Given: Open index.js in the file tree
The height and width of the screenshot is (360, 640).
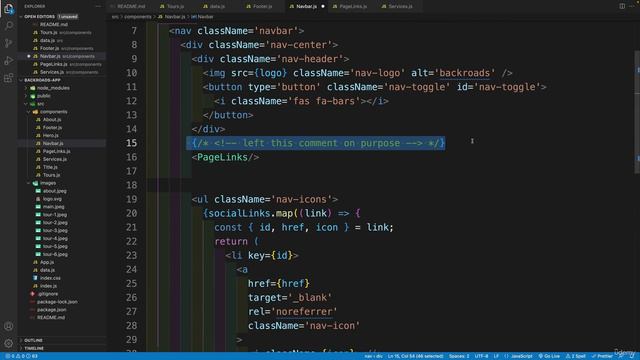Looking at the screenshot, I should (x=48, y=286).
